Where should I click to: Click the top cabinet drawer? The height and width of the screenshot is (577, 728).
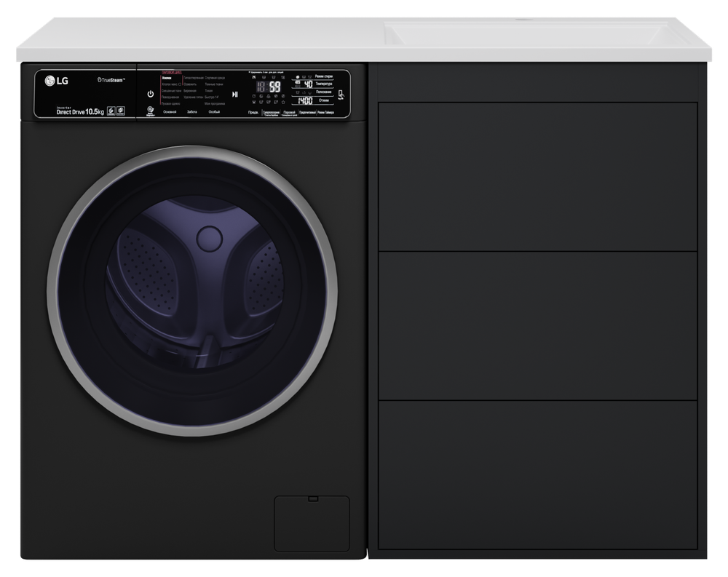pyautogui.click(x=538, y=176)
